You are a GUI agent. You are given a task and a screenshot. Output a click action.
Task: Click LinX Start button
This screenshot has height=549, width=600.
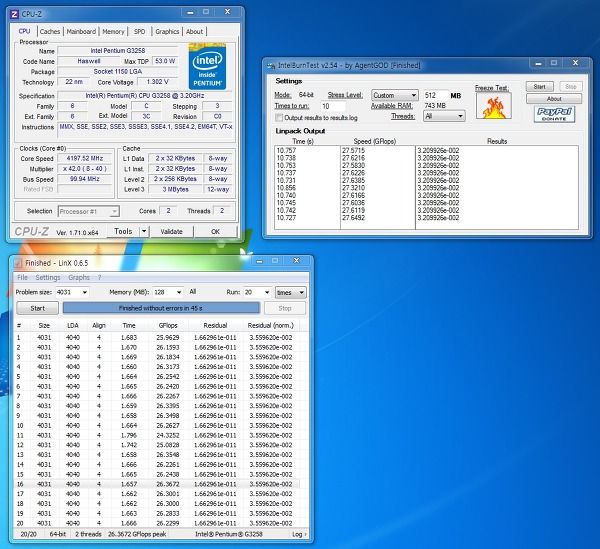click(38, 308)
